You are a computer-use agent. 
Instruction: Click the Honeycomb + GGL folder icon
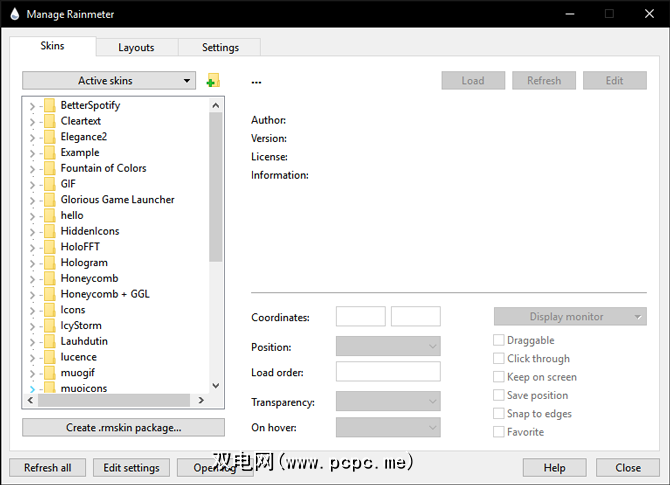[48, 294]
